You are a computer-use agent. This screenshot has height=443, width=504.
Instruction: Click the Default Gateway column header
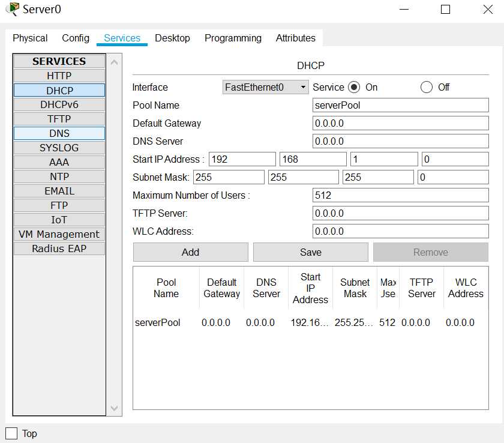[221, 288]
